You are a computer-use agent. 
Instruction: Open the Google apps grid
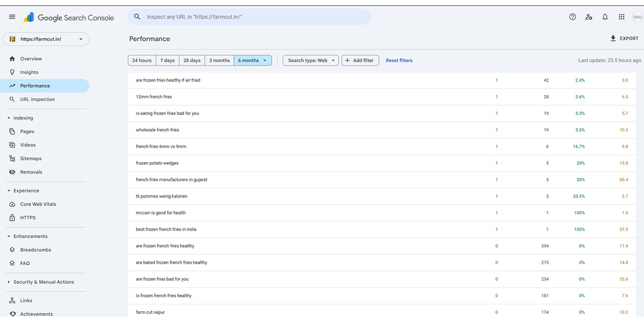coord(621,17)
